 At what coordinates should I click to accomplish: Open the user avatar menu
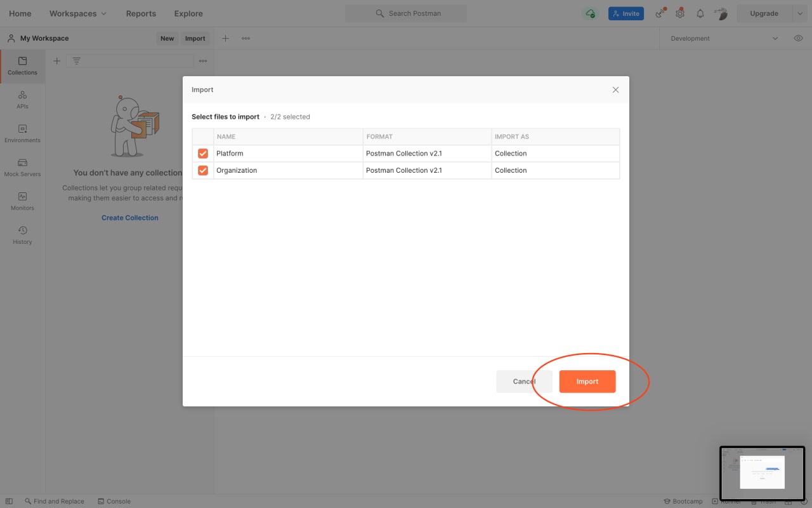pos(721,13)
